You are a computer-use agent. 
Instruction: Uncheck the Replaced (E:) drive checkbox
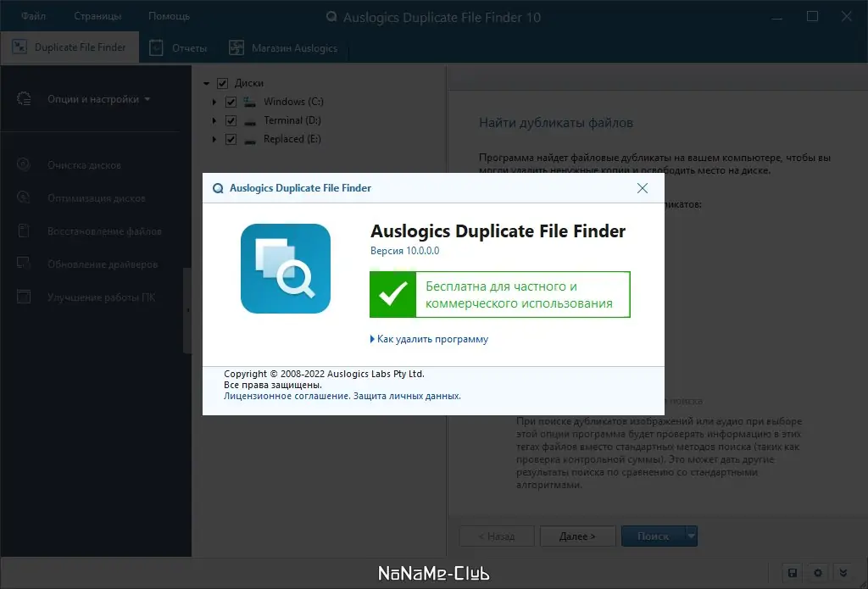point(231,139)
